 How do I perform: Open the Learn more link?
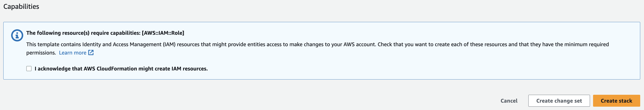[73, 53]
